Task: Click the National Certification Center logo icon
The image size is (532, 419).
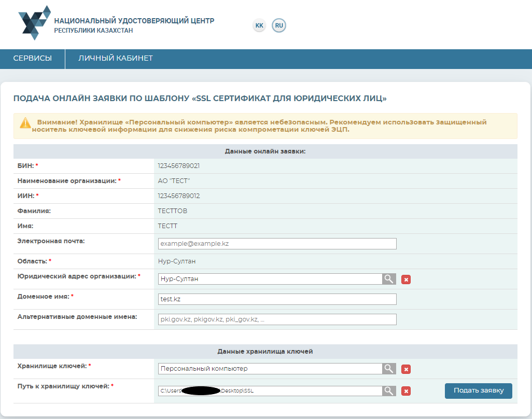Action: pos(34,23)
